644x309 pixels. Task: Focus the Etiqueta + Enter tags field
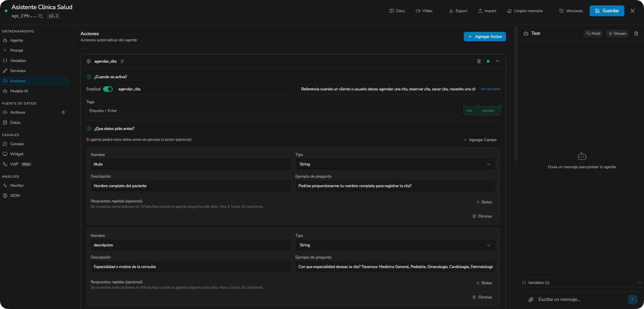tap(273, 111)
